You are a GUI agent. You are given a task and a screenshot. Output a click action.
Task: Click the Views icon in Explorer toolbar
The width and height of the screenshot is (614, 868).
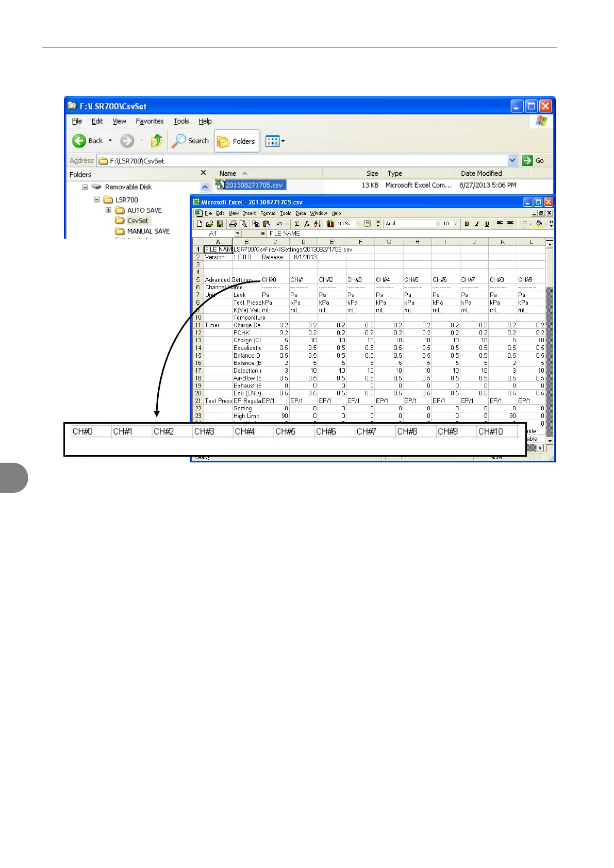[272, 141]
